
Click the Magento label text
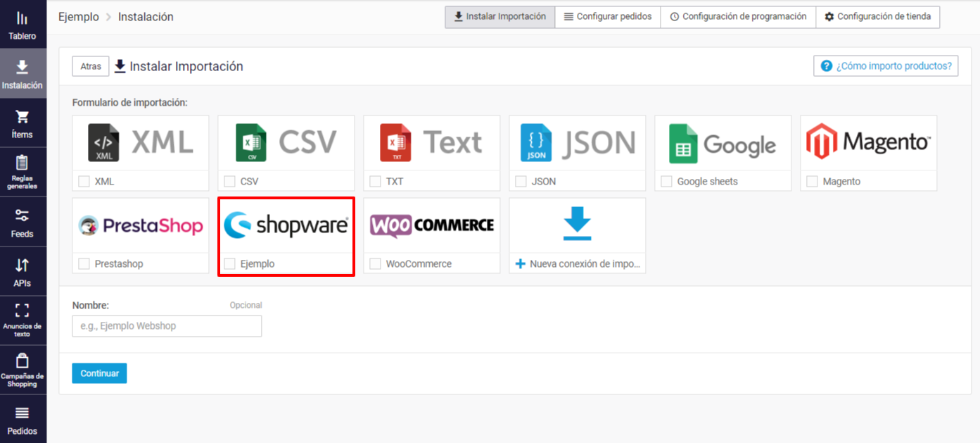click(x=841, y=182)
